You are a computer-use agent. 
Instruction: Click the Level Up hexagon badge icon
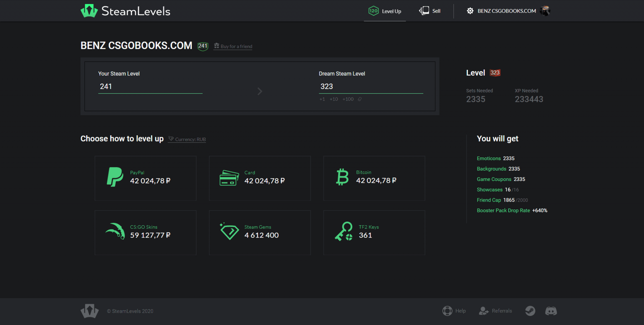pos(373,11)
